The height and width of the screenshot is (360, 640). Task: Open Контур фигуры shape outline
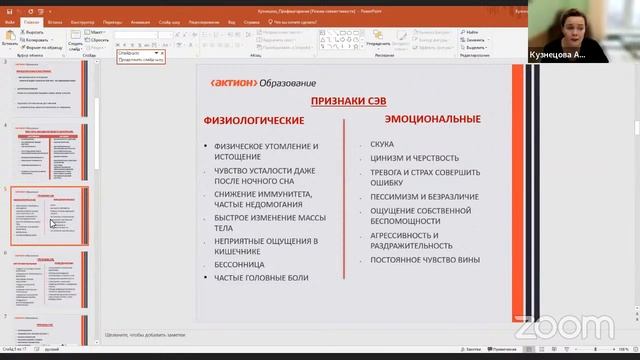[x=431, y=40]
